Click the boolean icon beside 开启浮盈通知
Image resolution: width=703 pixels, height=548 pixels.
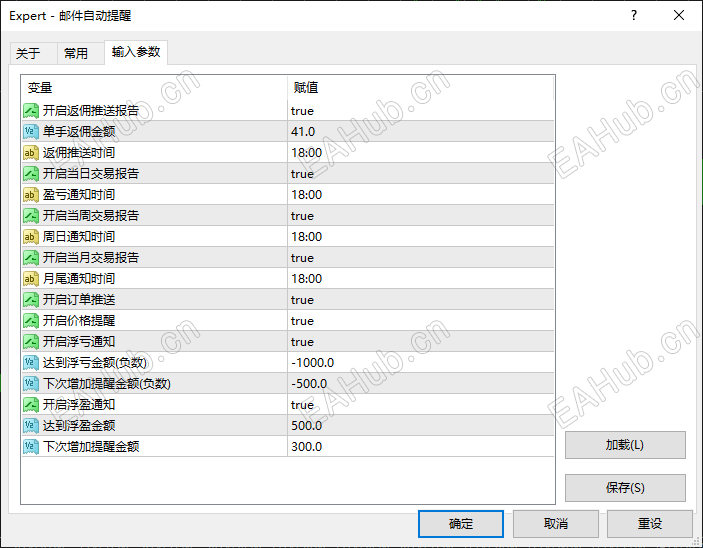coord(31,405)
